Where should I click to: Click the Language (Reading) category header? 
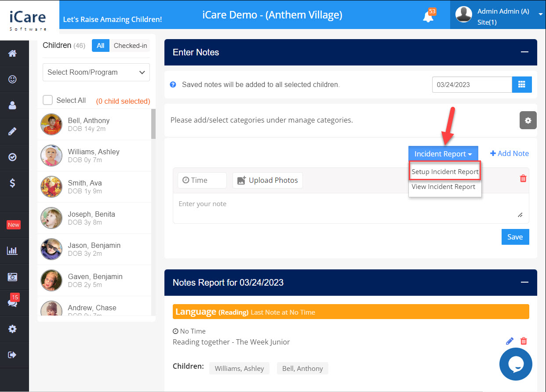[351, 312]
